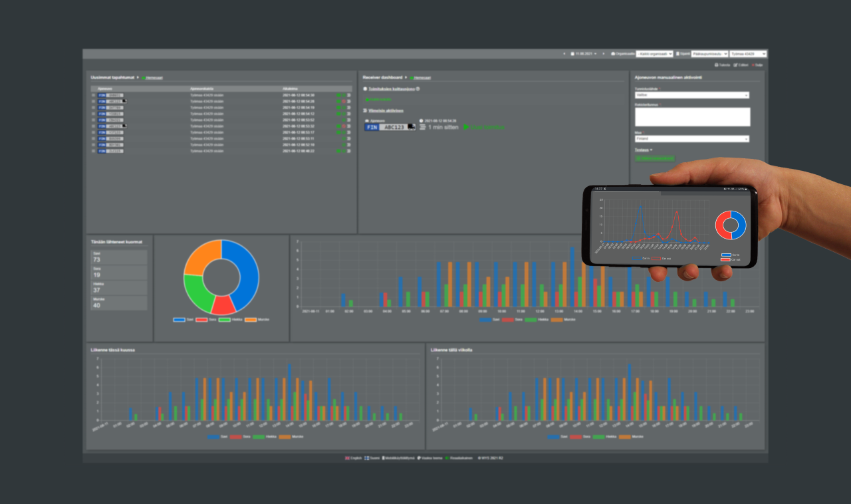The height and width of the screenshot is (504, 851).
Task: Click the large FIN ABC123 plate in Receiver dashboard
Action: coord(390,127)
